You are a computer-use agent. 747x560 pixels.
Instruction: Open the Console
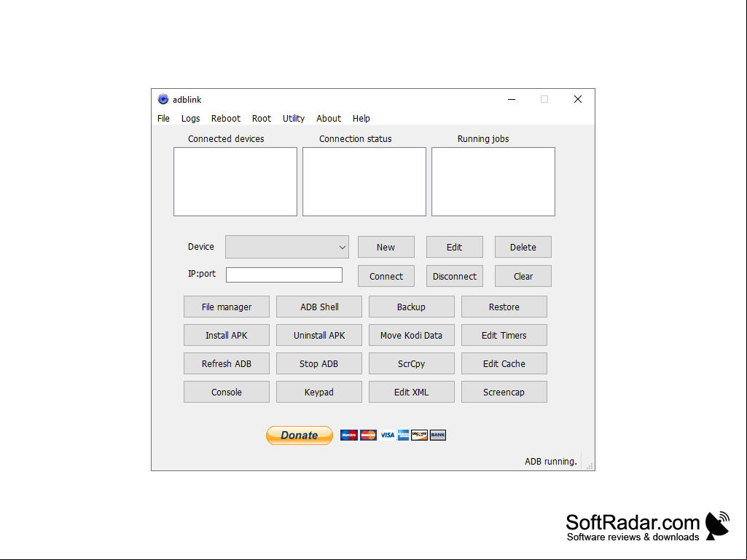[227, 392]
